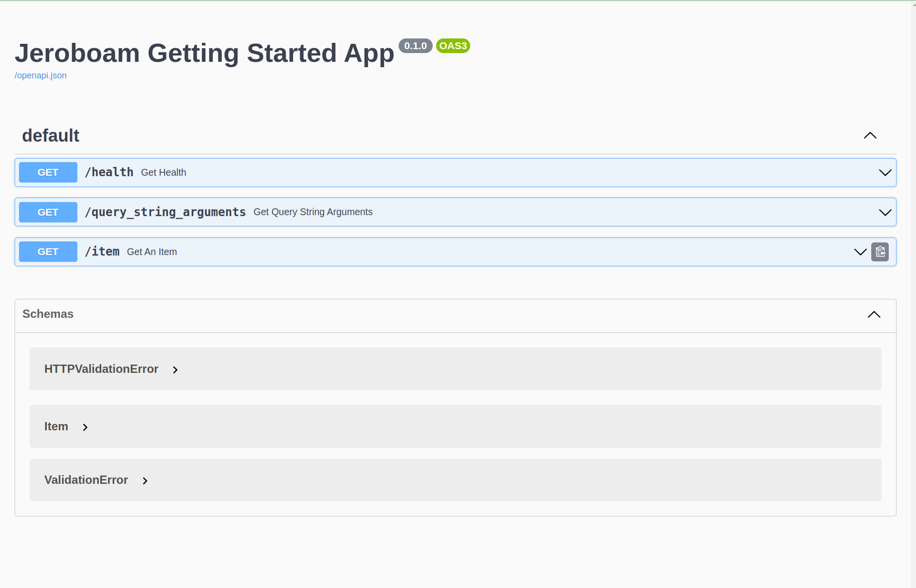Open the /openapi.json link

coord(40,75)
